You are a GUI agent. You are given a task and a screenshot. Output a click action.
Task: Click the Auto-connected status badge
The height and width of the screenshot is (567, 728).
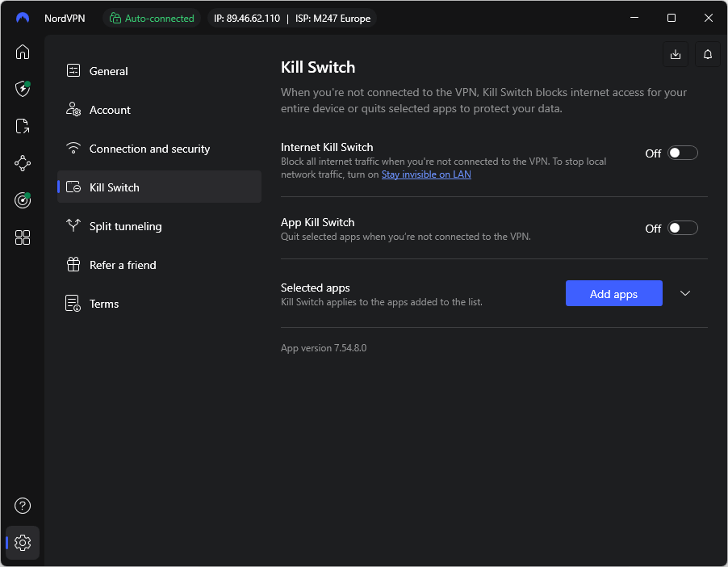pyautogui.click(x=152, y=18)
